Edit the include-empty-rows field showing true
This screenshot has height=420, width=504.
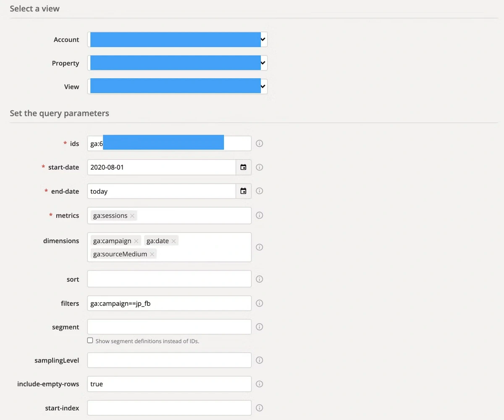[x=169, y=383]
